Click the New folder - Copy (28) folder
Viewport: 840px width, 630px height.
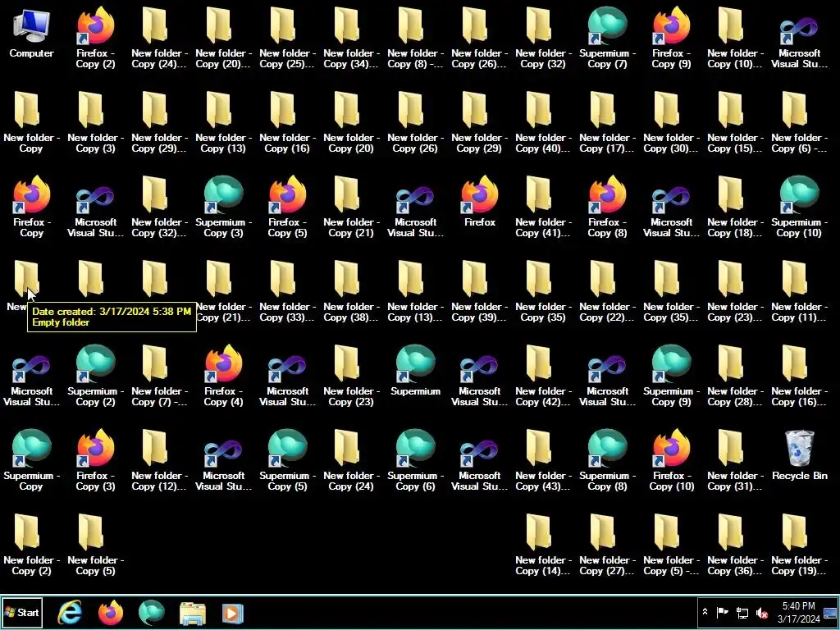click(735, 377)
